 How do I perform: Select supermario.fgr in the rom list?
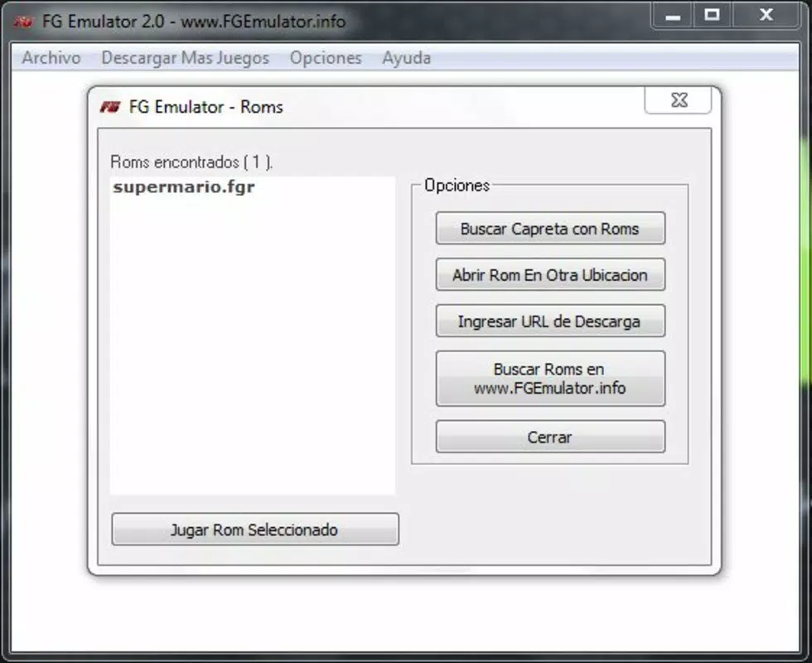click(x=184, y=187)
